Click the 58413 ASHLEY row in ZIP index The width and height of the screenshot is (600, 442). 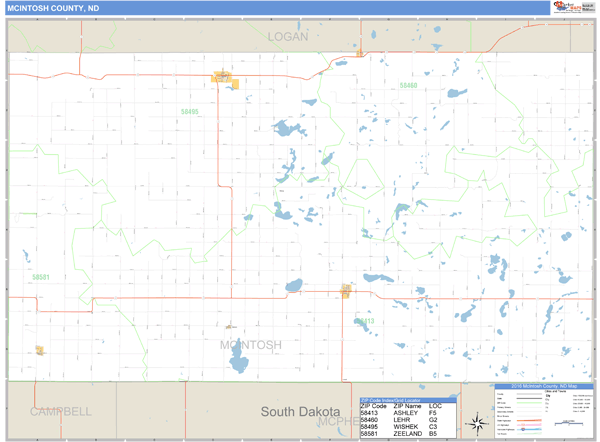coord(400,412)
